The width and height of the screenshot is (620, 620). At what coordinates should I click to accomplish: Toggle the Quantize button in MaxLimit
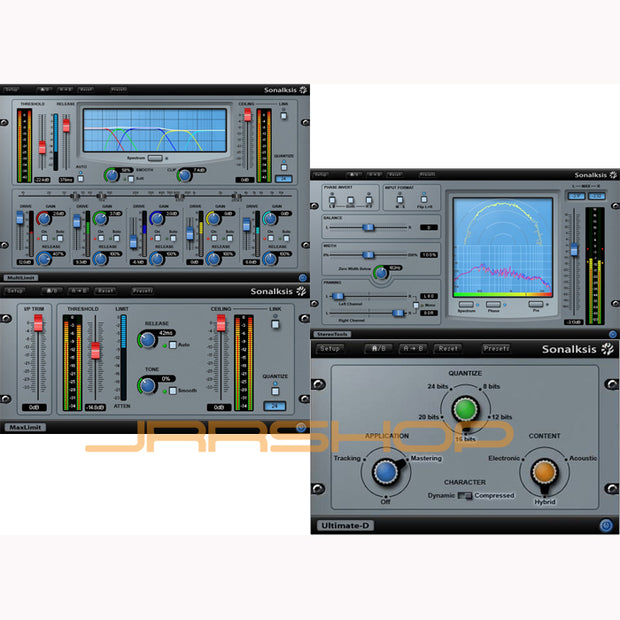pyautogui.click(x=275, y=391)
